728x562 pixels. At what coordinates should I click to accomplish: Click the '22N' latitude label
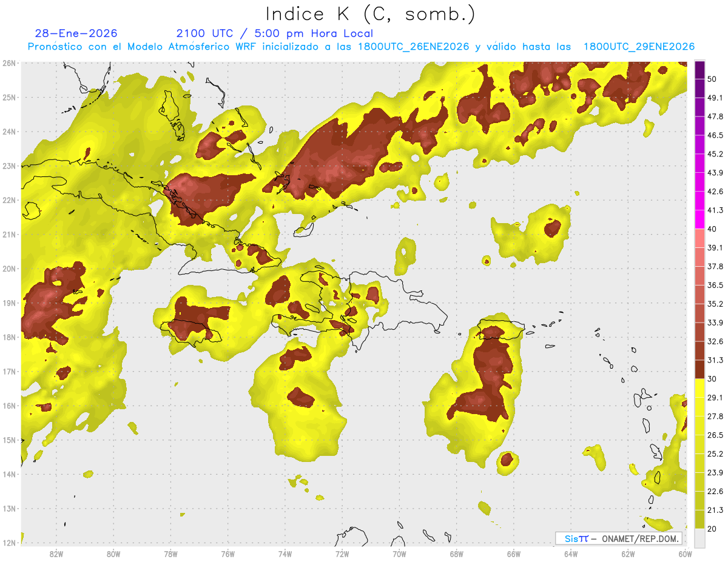(x=9, y=200)
